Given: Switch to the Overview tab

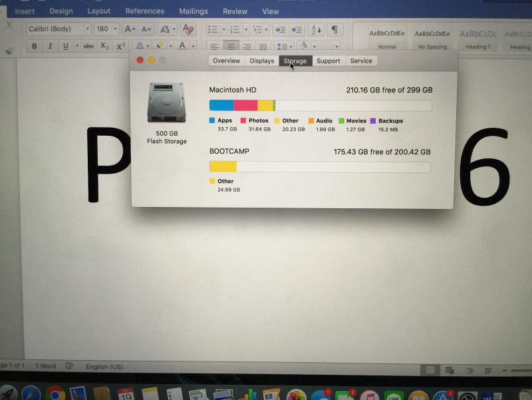Looking at the screenshot, I should pyautogui.click(x=226, y=61).
